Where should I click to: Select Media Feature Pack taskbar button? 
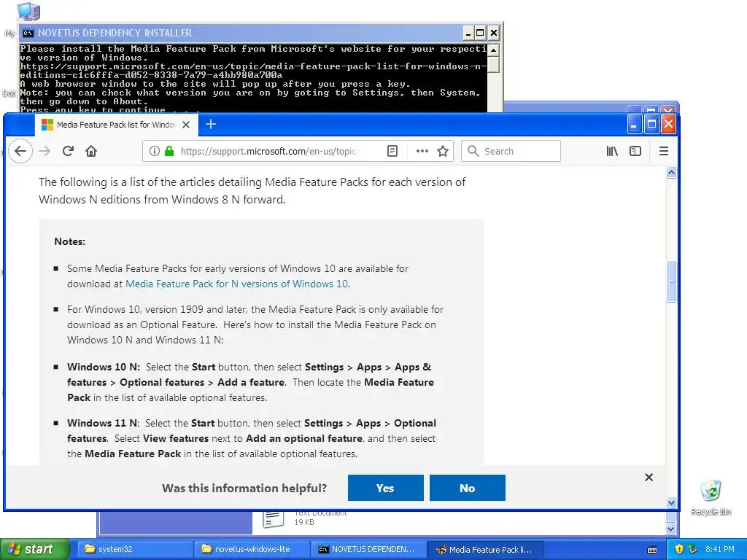(486, 549)
